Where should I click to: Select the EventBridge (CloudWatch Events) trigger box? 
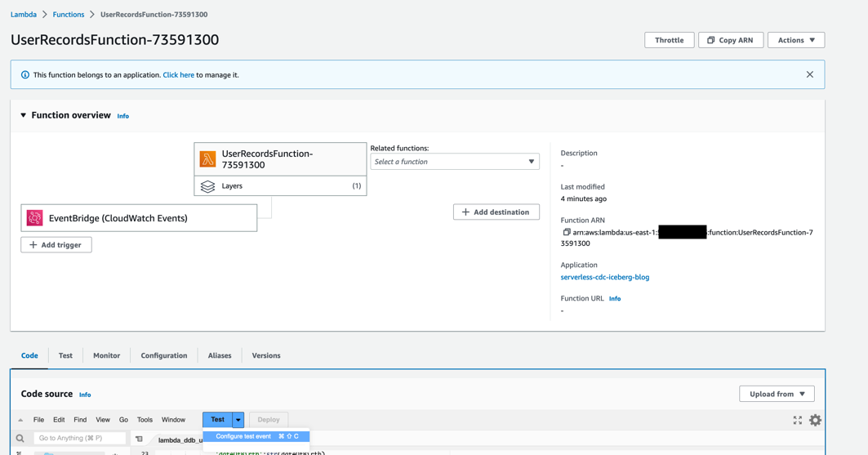pos(139,218)
